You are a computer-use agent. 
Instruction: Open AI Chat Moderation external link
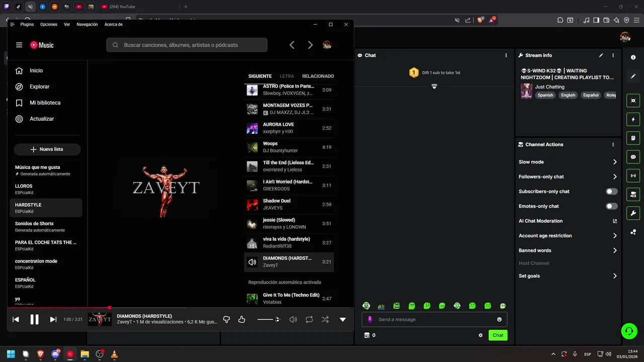point(615,221)
